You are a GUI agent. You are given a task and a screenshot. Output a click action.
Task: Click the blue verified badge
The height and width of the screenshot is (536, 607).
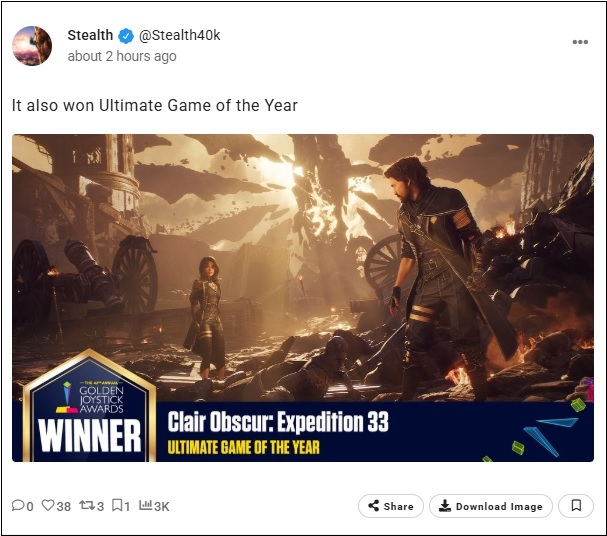pos(126,36)
